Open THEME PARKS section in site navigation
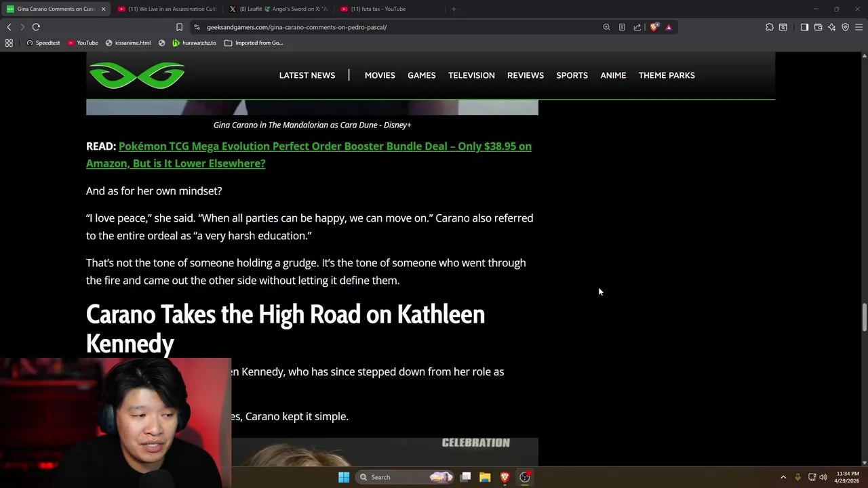 667,75
